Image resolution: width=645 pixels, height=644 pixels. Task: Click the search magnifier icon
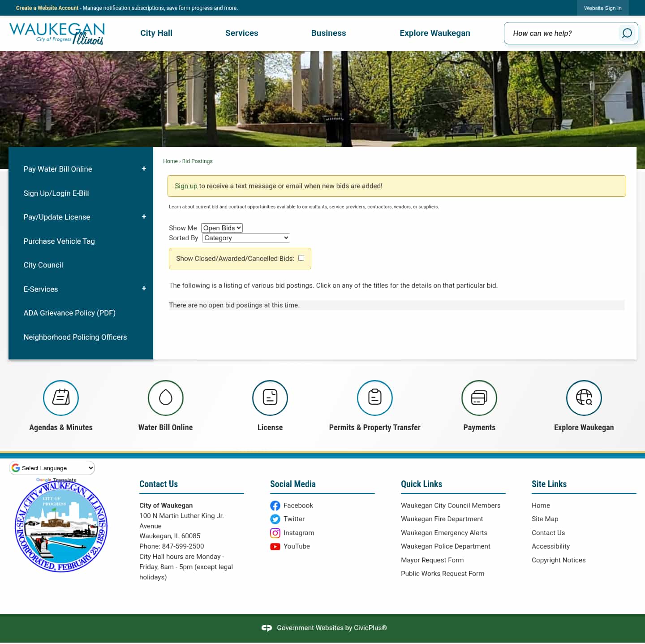[x=627, y=33]
